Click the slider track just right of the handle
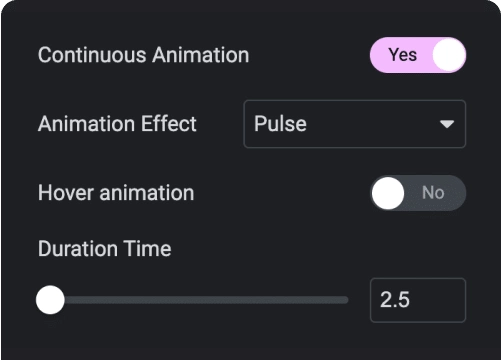501x360 pixels. (72, 300)
